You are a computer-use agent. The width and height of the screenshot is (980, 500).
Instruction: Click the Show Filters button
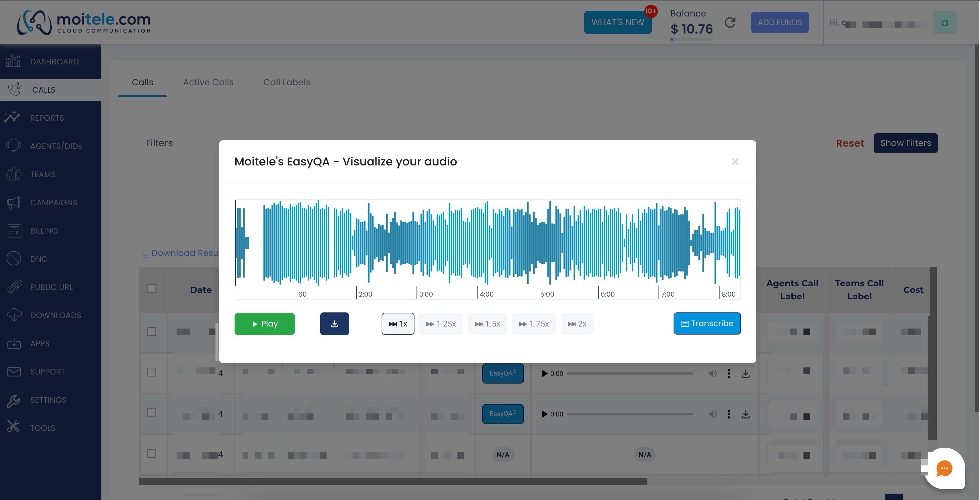(905, 143)
